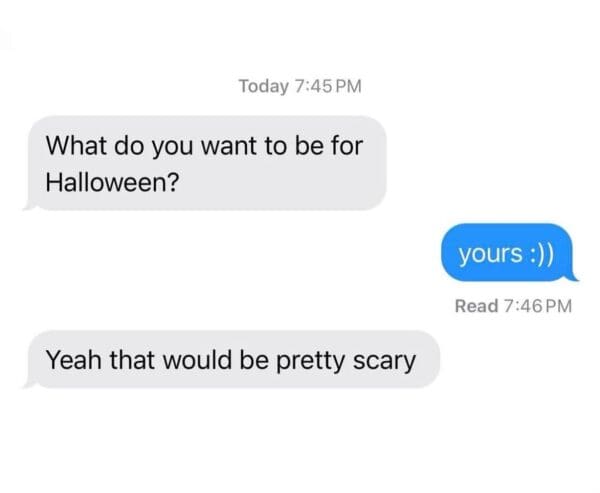Tap the 'Yeah that would be pretty scary' bubble
Screen dimensions: 600x493
[x=232, y=359]
